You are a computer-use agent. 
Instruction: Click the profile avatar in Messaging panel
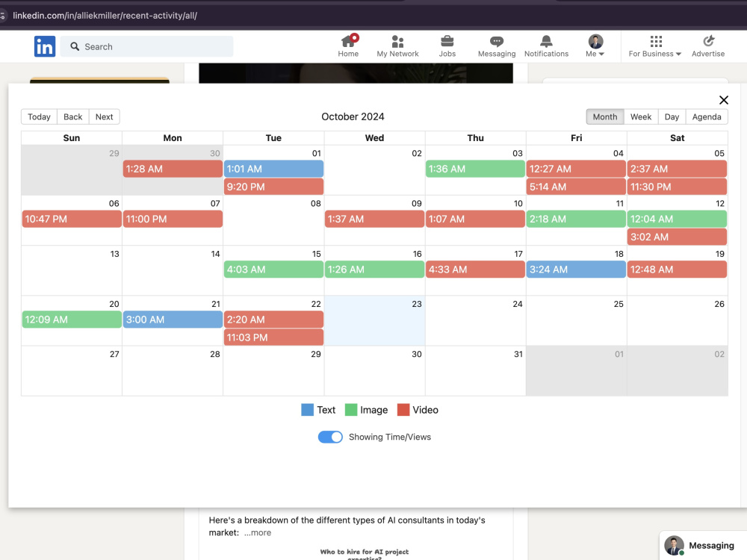[x=674, y=545]
